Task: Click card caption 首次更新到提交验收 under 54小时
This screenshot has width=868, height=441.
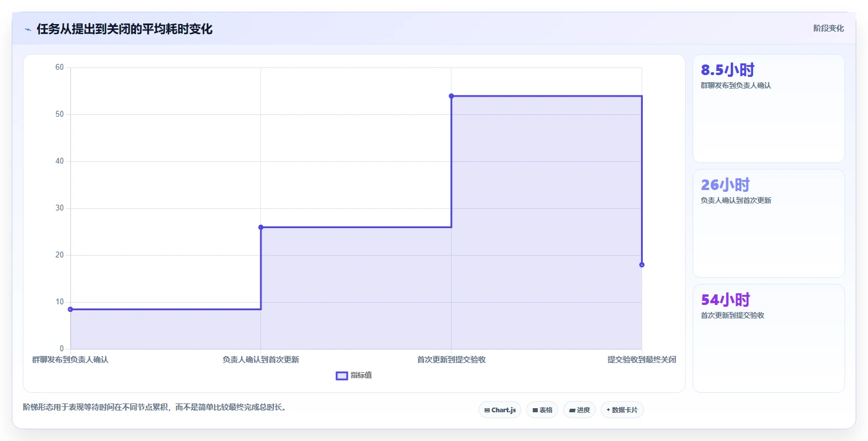Action: pos(732,316)
